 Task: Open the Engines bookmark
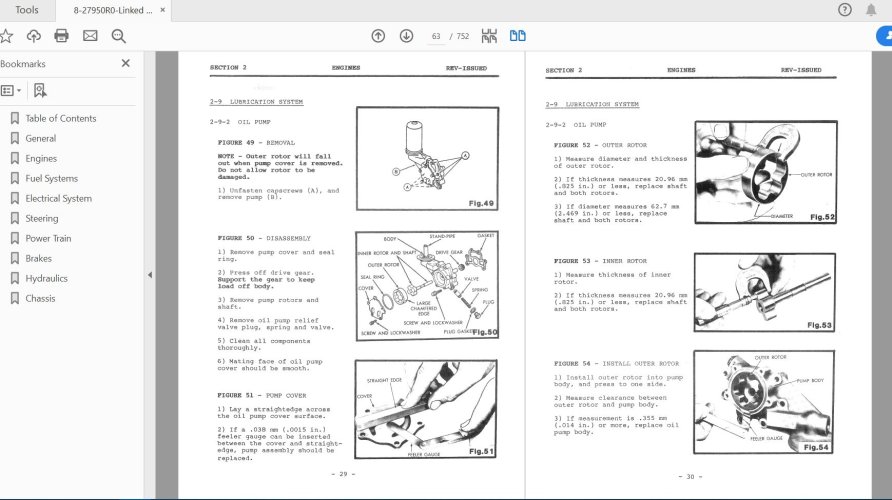(40, 158)
